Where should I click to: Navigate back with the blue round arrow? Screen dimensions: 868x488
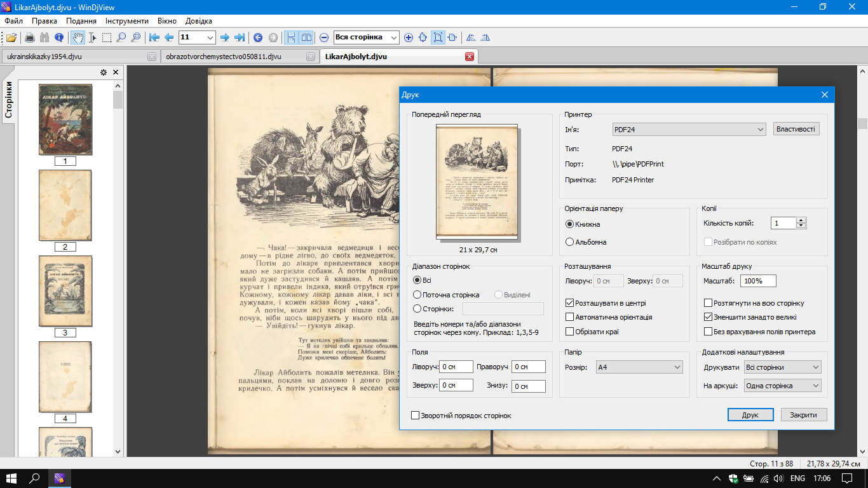pos(258,37)
